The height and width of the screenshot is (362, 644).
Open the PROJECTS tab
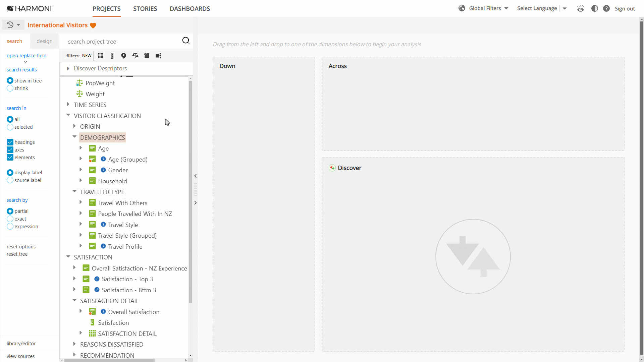point(107,9)
